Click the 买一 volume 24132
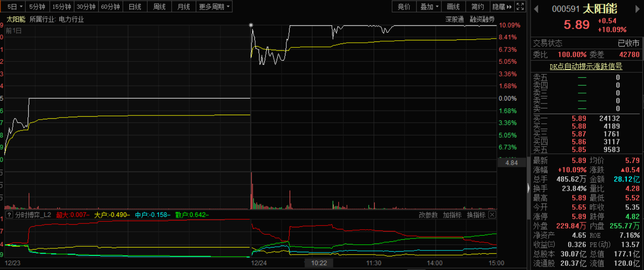644x270 pixels. click(610, 118)
